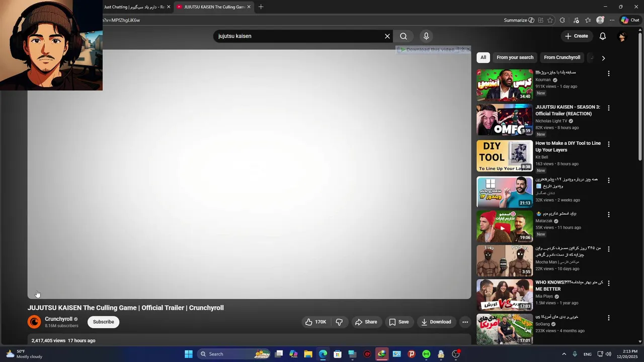Close the Just Chatting browser tab
The width and height of the screenshot is (644, 362).
169,7
